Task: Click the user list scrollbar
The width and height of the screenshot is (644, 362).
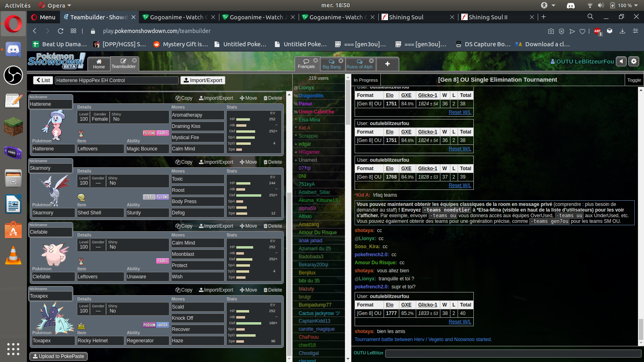Action: tap(348, 217)
